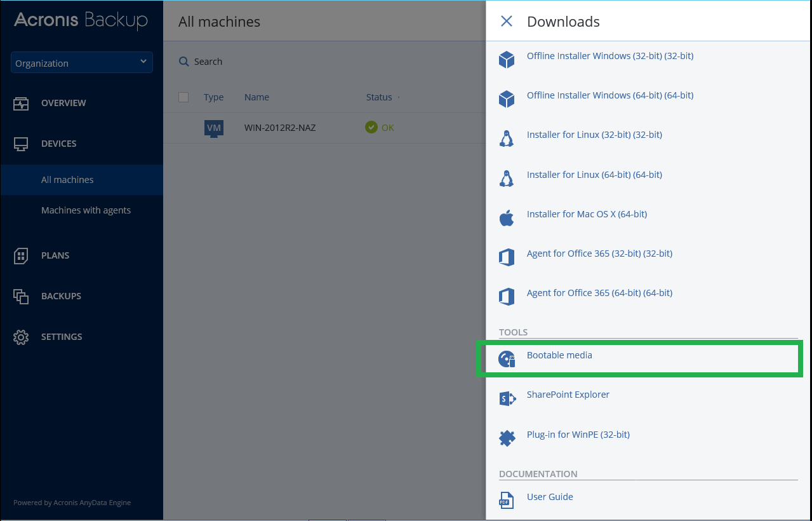Viewport: 812px width, 521px height.
Task: Click the green OK status checkmark icon
Action: tap(371, 128)
